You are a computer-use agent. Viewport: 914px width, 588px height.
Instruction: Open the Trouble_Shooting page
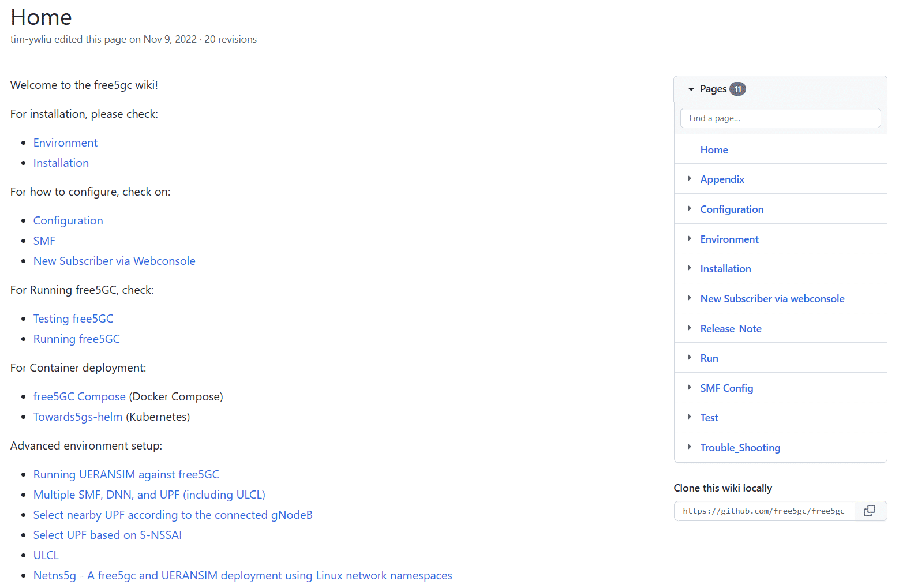pos(740,448)
